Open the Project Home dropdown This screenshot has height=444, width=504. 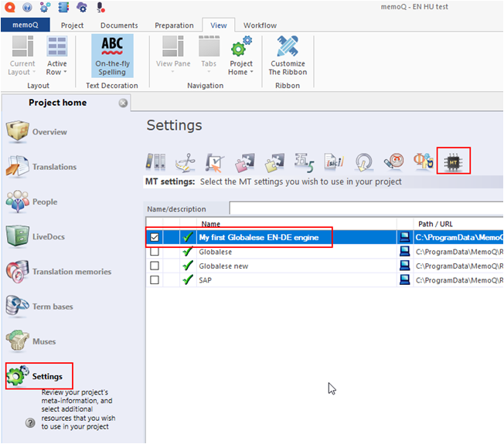[x=241, y=56]
